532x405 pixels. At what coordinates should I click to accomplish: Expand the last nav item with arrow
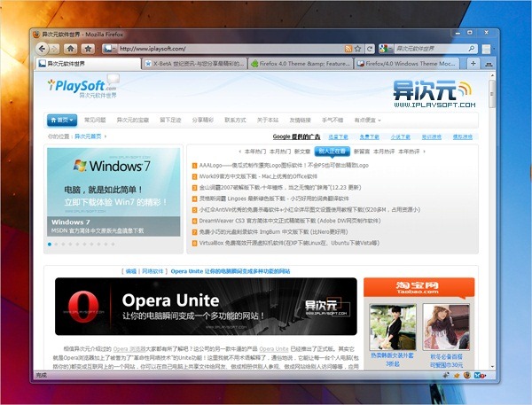[x=367, y=120]
